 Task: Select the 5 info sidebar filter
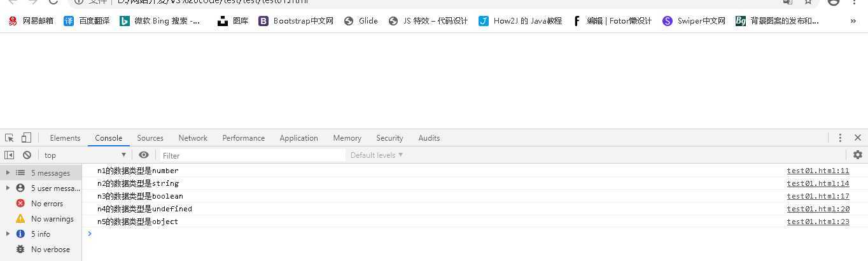(41, 234)
